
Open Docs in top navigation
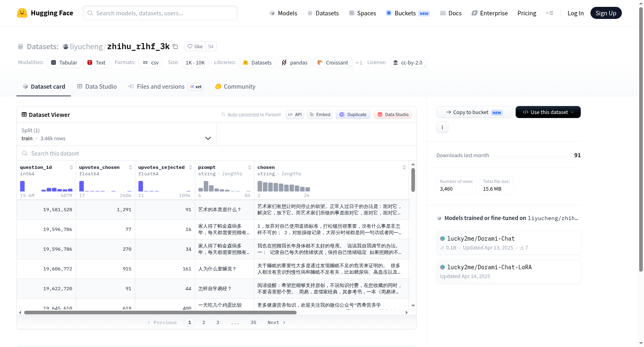click(450, 13)
